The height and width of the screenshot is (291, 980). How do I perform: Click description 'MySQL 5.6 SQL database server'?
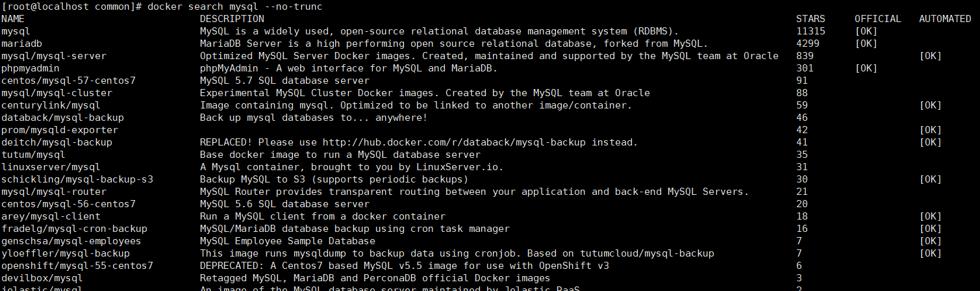[284, 204]
